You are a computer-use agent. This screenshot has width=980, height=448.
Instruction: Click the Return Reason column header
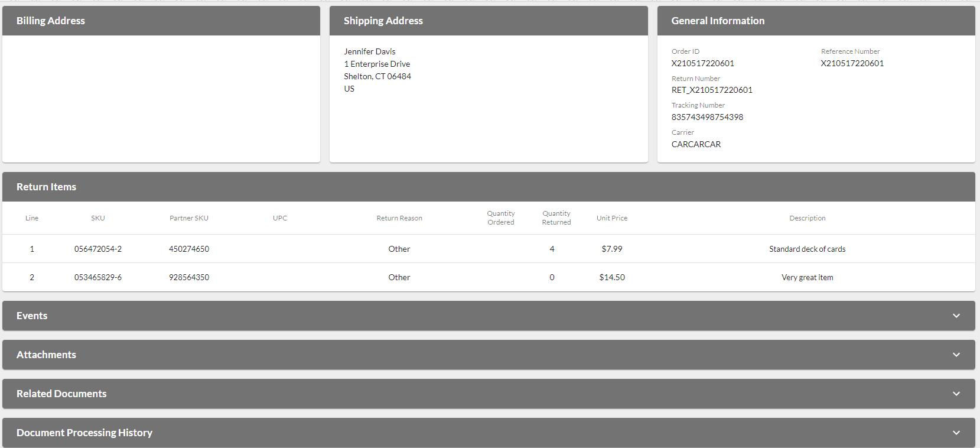tap(399, 218)
